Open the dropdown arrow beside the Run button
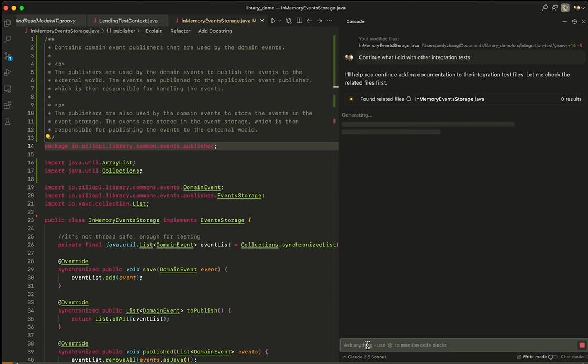Screen dimensions: 588x364 click(x=280, y=21)
